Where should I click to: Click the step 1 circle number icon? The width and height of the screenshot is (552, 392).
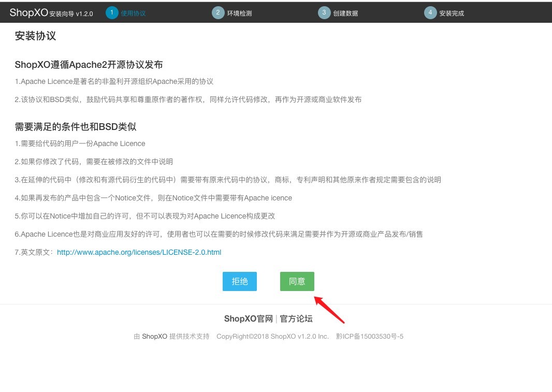click(112, 12)
